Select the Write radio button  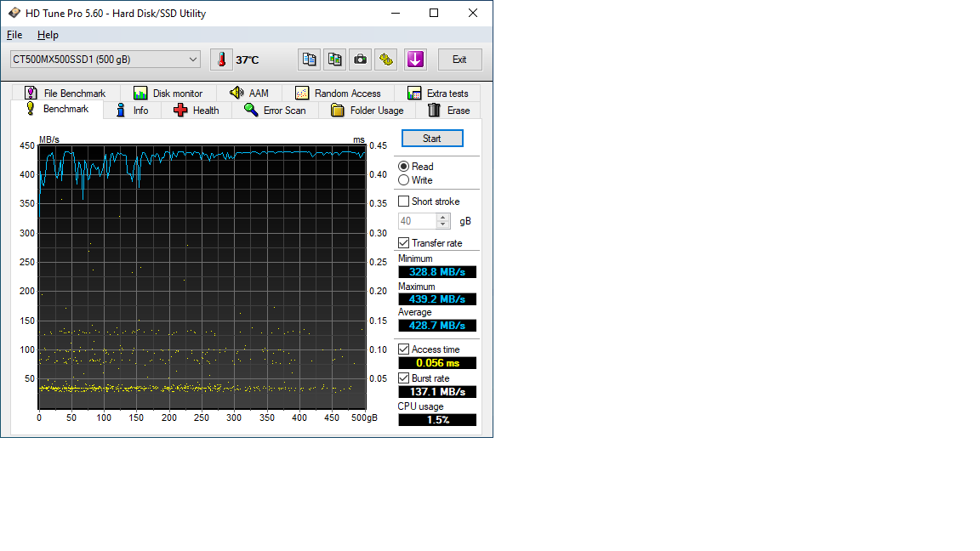[416, 180]
